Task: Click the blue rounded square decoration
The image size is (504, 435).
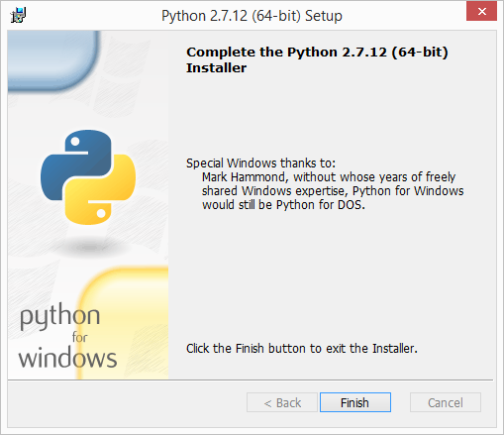Action: point(53,60)
